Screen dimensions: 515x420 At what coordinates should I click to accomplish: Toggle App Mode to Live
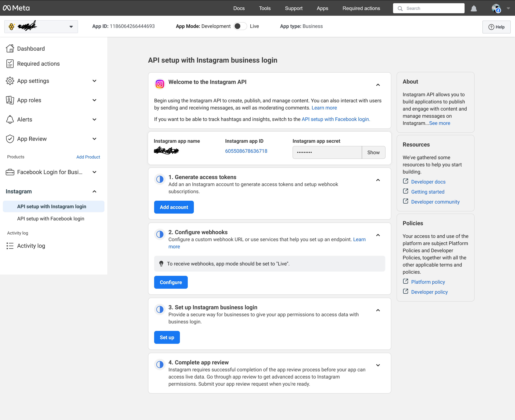tap(240, 26)
